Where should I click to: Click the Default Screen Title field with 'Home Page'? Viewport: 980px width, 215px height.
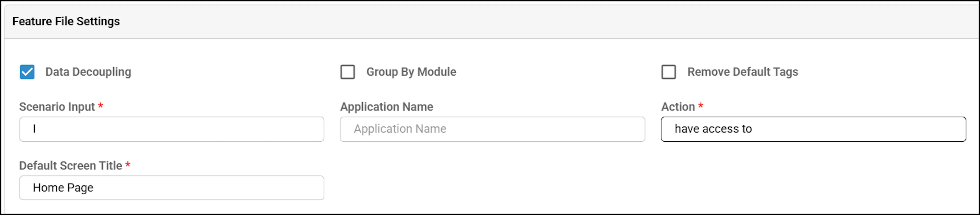click(171, 188)
